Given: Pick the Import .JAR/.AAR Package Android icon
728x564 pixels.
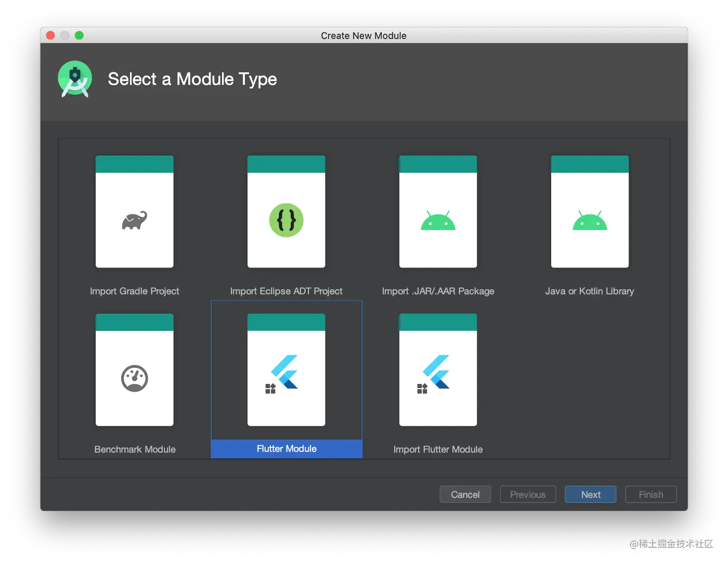Looking at the screenshot, I should 438,221.
